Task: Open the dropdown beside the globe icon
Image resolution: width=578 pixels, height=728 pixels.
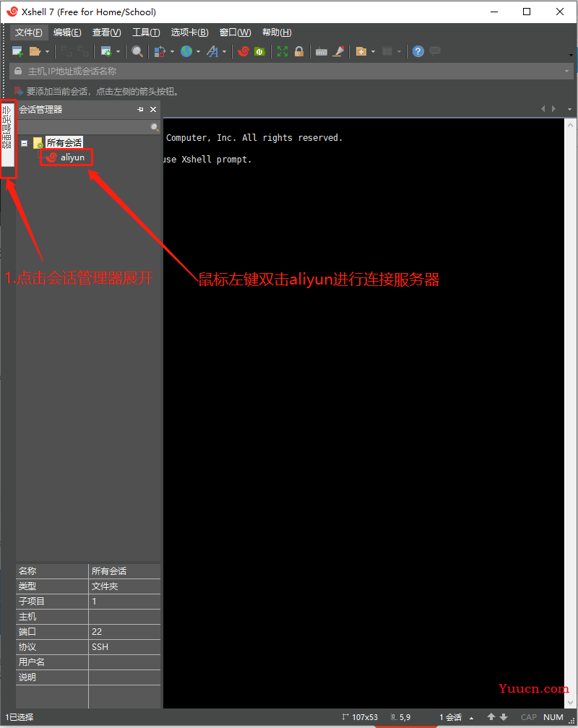Action: click(x=199, y=51)
